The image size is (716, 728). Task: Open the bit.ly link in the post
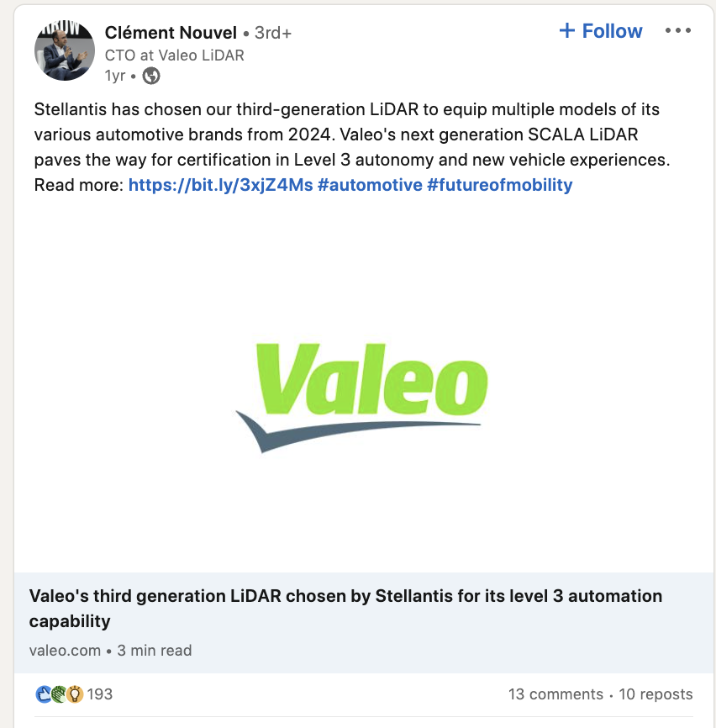pos(220,185)
